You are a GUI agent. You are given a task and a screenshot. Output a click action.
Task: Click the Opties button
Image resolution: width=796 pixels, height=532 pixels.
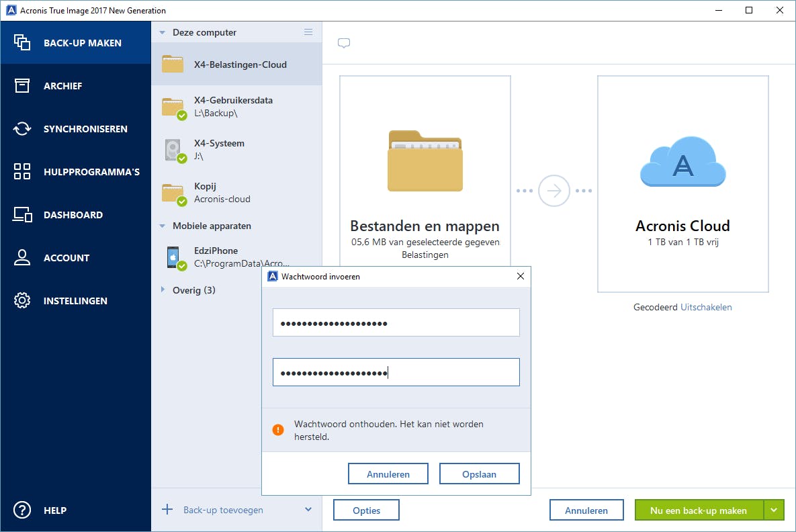tap(366, 511)
